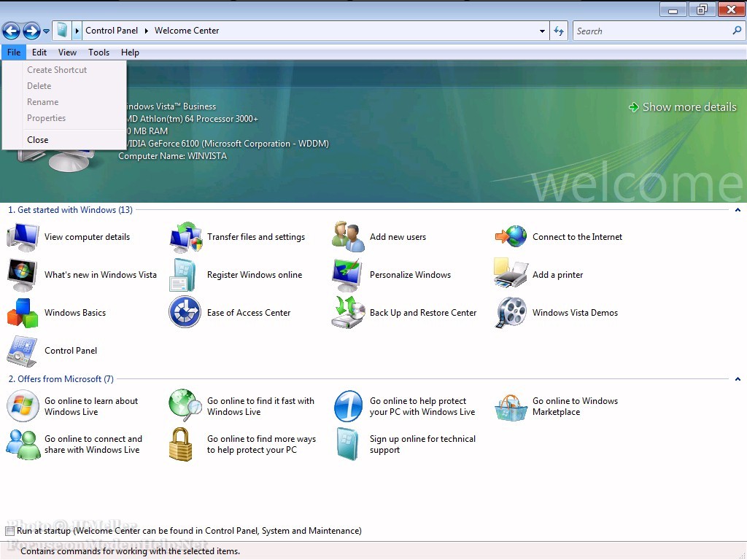Click the Sign up online for technical support text
This screenshot has width=747, height=560.
tap(422, 444)
